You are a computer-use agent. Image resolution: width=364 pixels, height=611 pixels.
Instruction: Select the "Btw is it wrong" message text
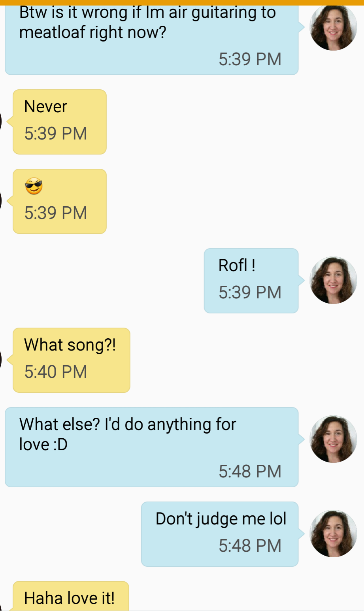point(147,22)
